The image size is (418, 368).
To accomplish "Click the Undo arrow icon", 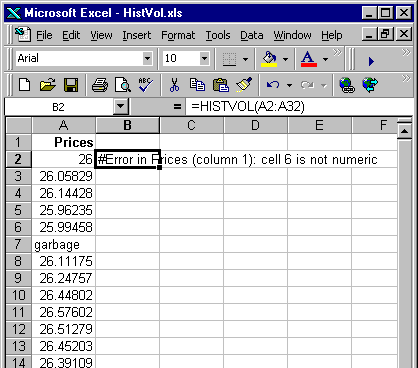I will [x=273, y=85].
